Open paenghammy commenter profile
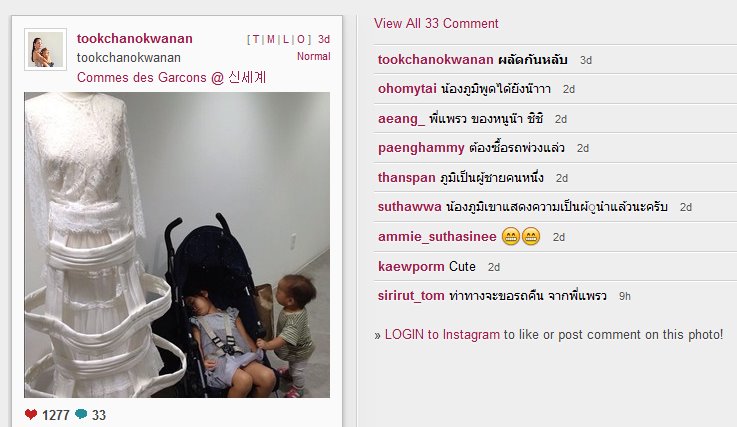737x427 pixels. pyautogui.click(x=421, y=148)
